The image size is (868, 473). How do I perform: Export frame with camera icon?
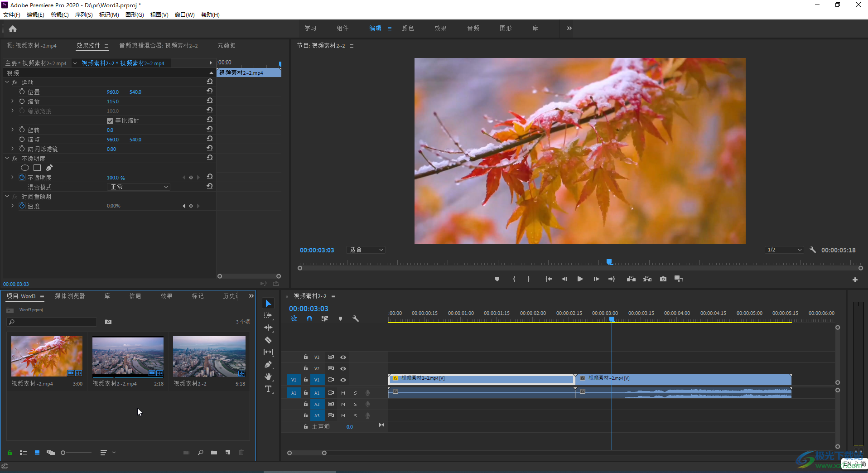(663, 279)
